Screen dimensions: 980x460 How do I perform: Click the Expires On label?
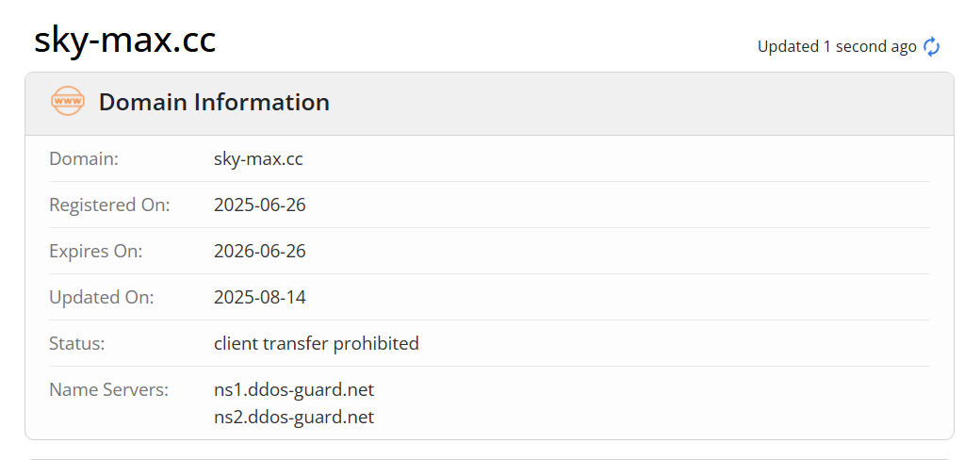[95, 252]
